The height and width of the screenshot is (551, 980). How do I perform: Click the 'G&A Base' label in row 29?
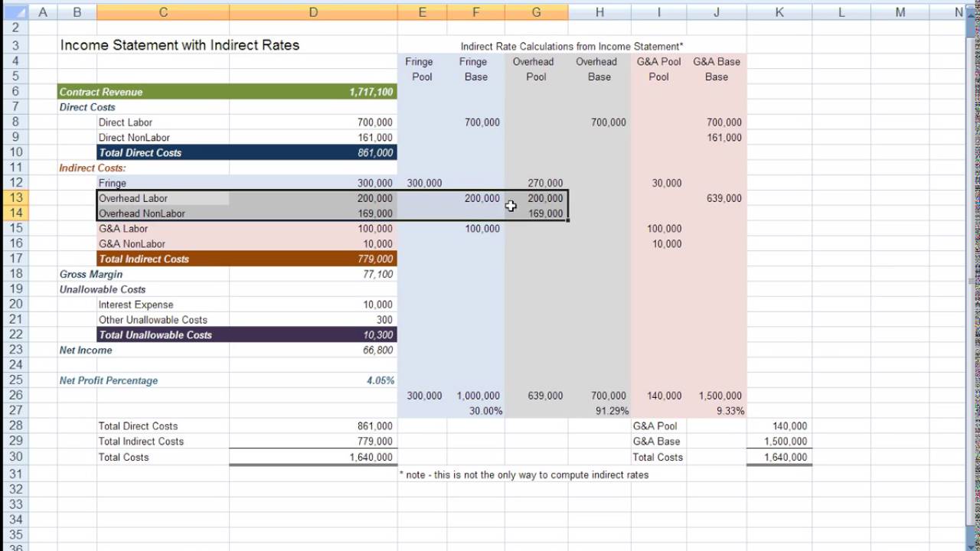point(655,442)
